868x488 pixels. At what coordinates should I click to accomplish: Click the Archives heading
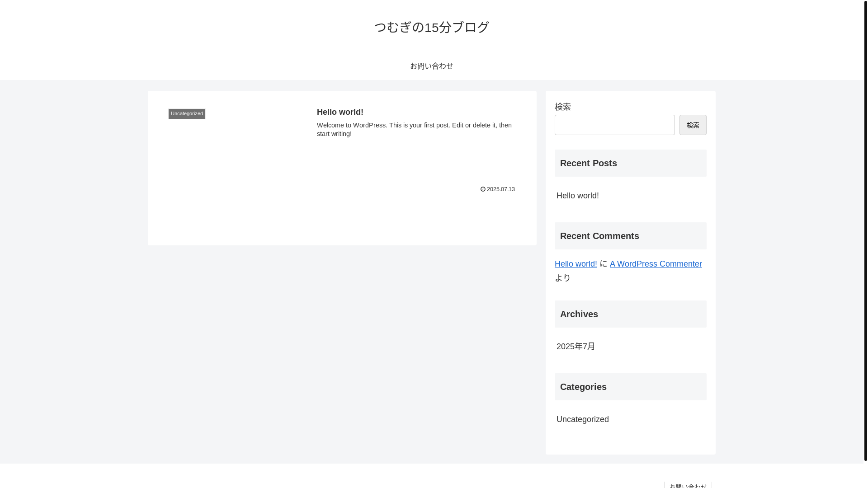click(x=630, y=314)
